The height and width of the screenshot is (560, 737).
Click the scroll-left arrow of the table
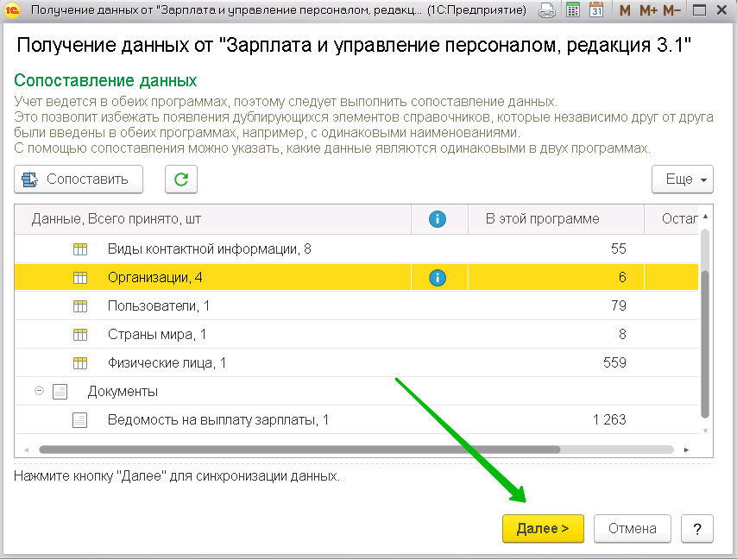tap(26, 450)
